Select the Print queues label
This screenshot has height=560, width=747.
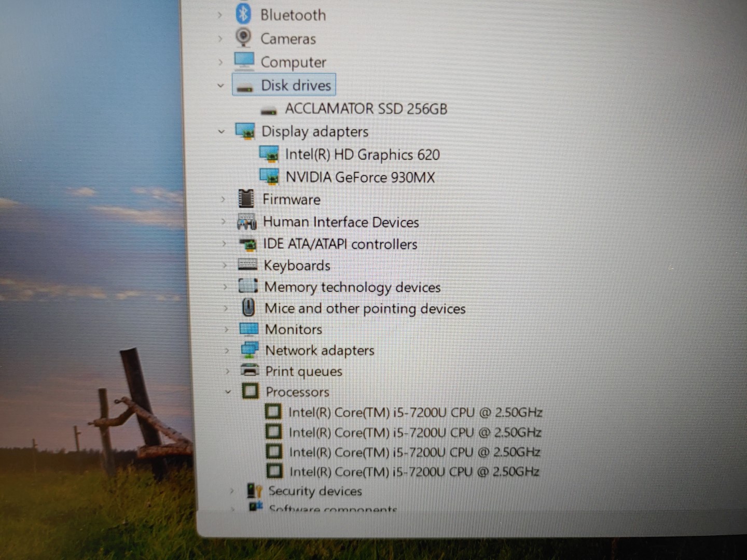304,371
